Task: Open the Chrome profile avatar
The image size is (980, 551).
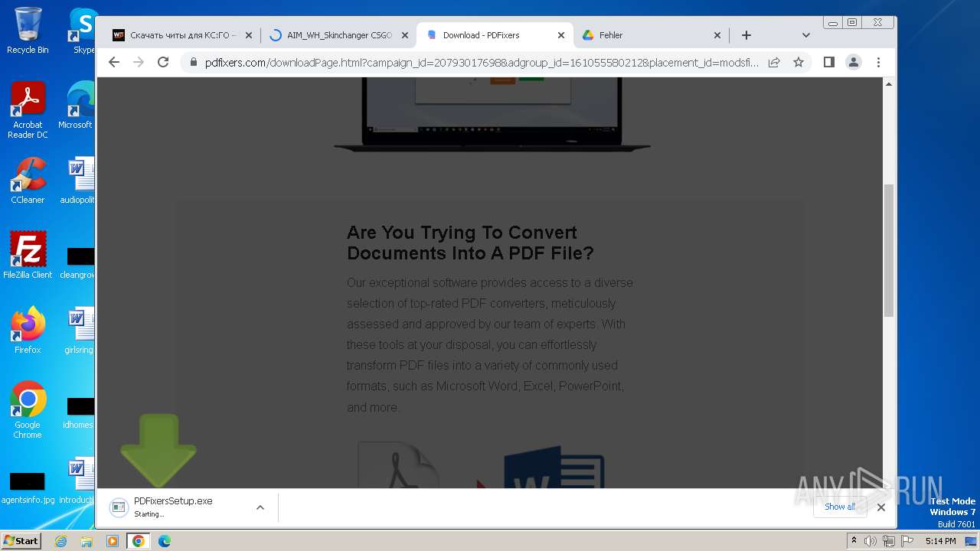Action: click(x=854, y=62)
